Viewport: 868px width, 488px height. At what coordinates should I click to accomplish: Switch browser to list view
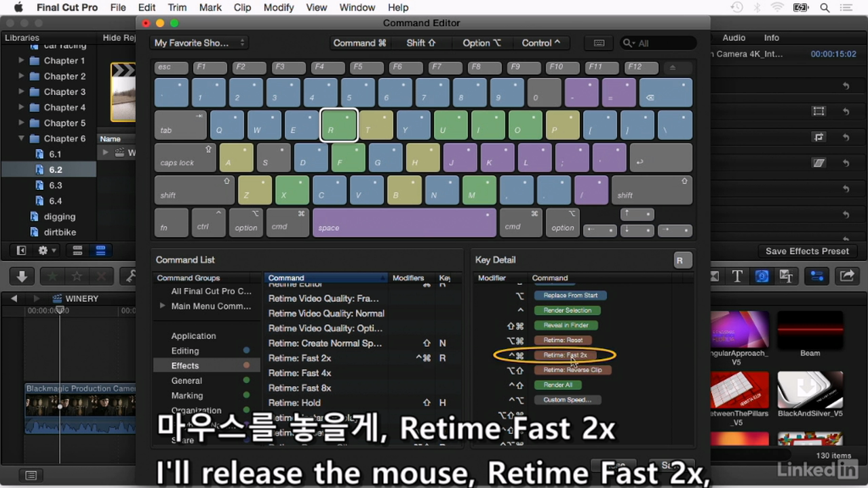[x=100, y=251]
